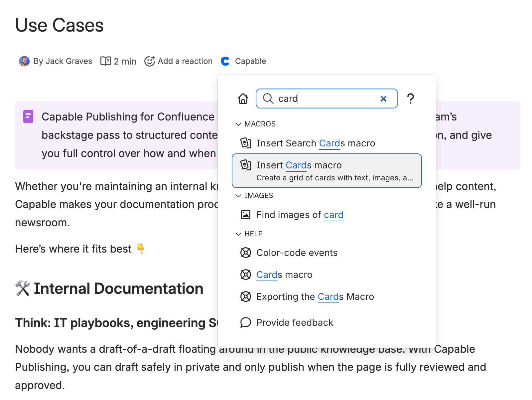Click the 2 min reading time indicator
The height and width of the screenshot is (400, 532).
tap(118, 61)
